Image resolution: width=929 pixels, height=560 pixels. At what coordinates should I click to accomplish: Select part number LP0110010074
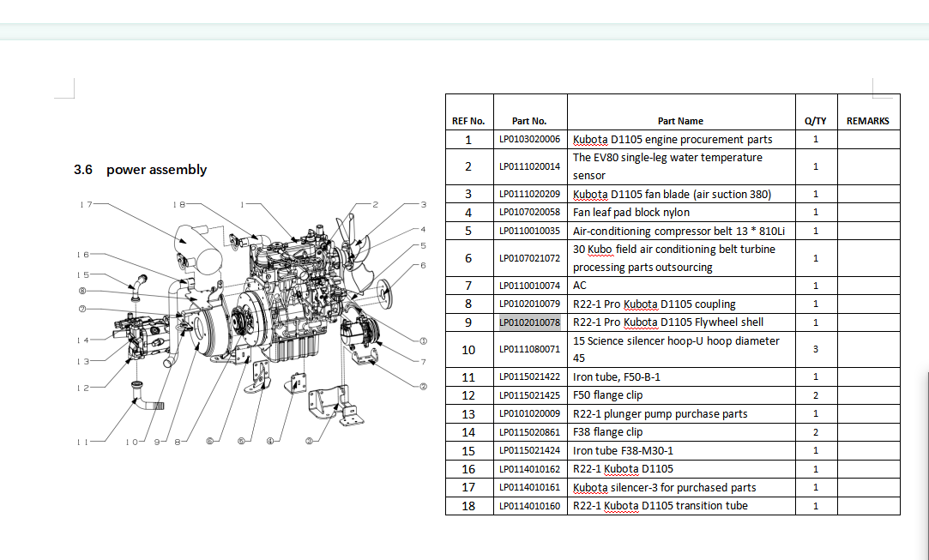click(529, 286)
